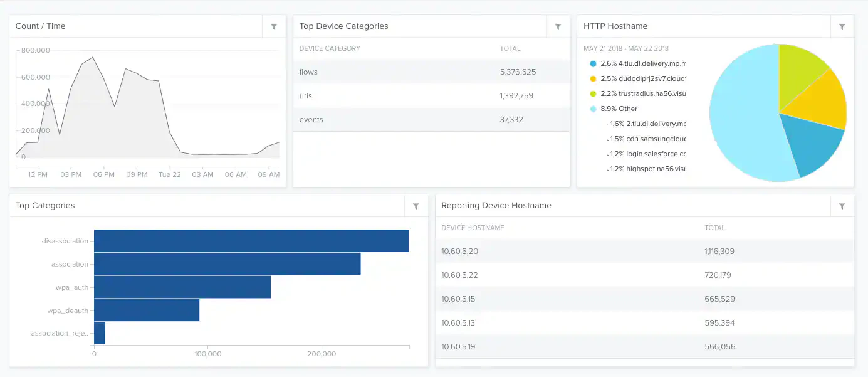The height and width of the screenshot is (377, 868).
Task: Click the association_reje.. bar
Action: click(x=100, y=333)
